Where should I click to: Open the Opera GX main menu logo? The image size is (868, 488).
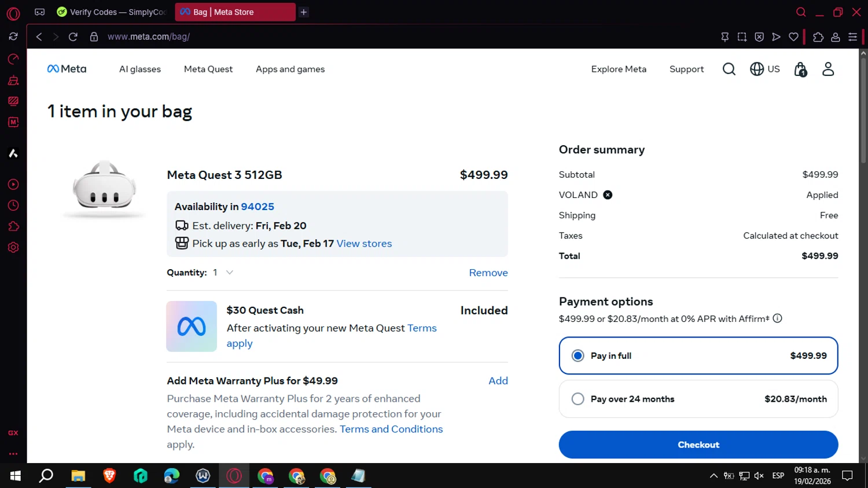(x=13, y=13)
